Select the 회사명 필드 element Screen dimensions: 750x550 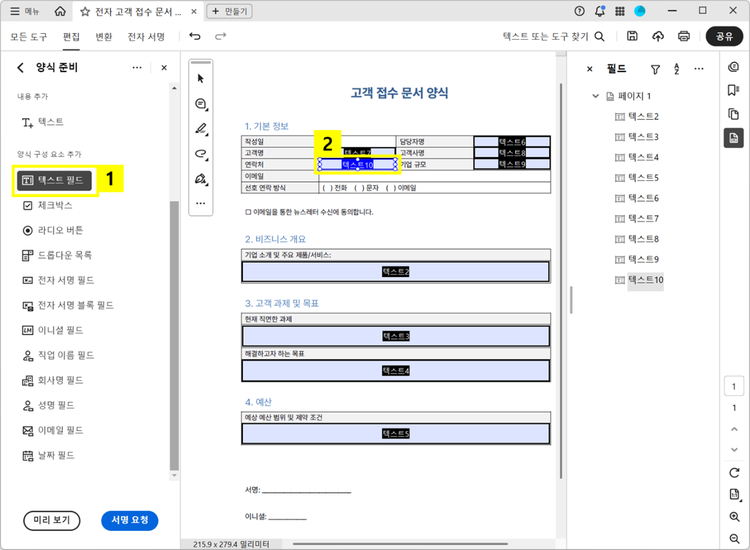point(53,380)
